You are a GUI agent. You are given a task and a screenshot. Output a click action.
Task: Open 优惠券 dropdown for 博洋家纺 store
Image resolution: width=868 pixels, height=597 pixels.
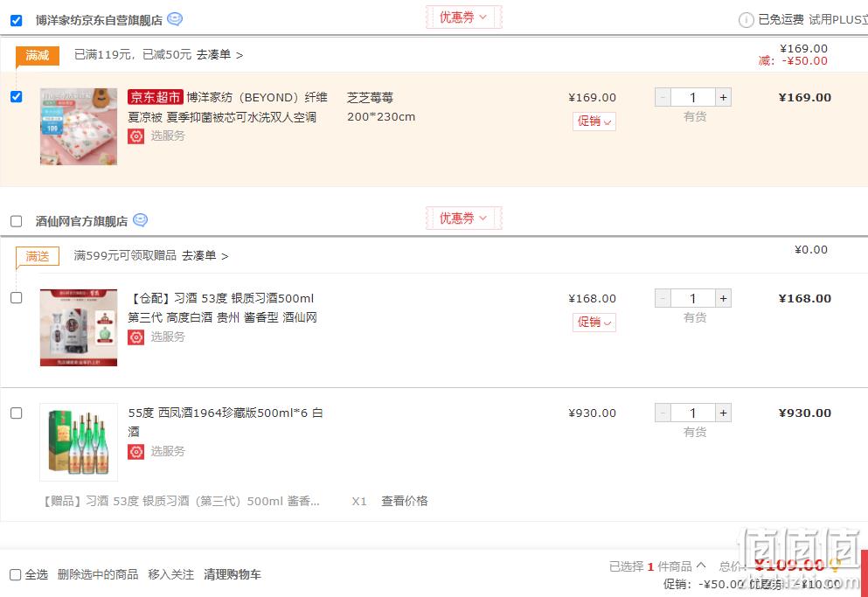coord(464,17)
